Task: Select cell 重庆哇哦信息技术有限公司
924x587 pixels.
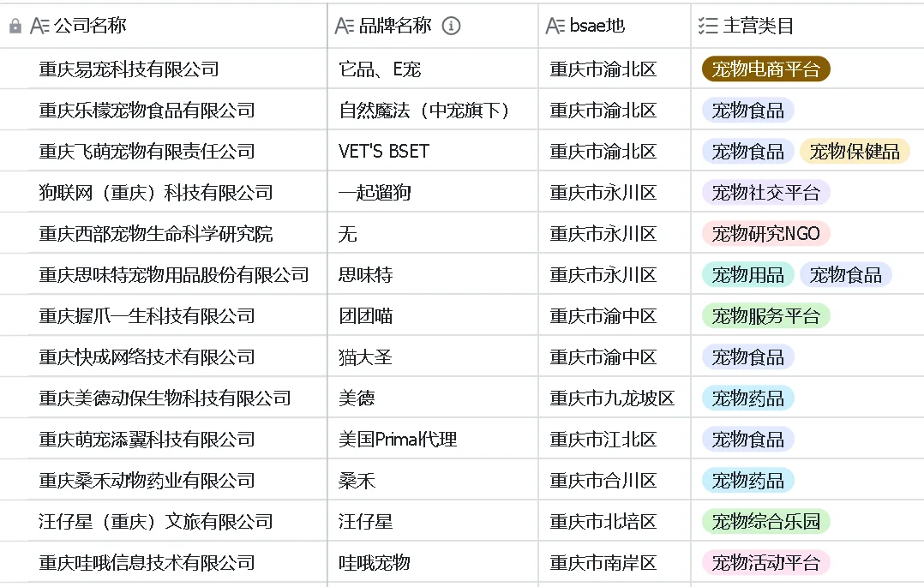Action: 163,563
